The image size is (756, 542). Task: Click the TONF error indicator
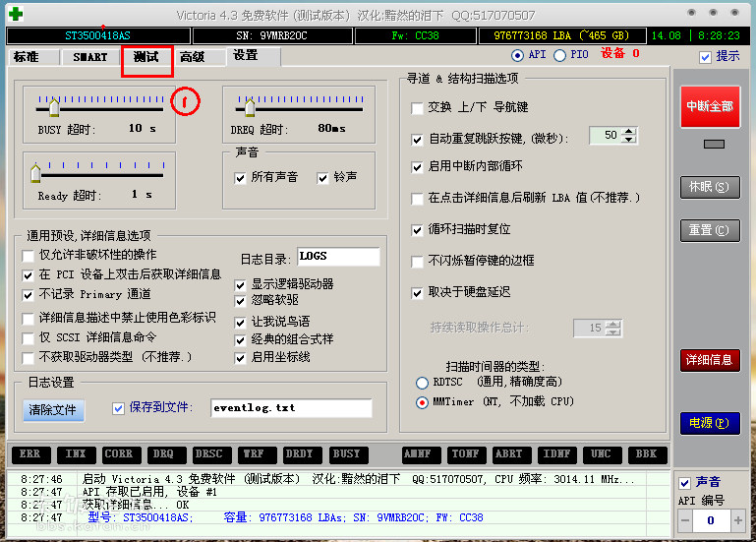tap(466, 454)
